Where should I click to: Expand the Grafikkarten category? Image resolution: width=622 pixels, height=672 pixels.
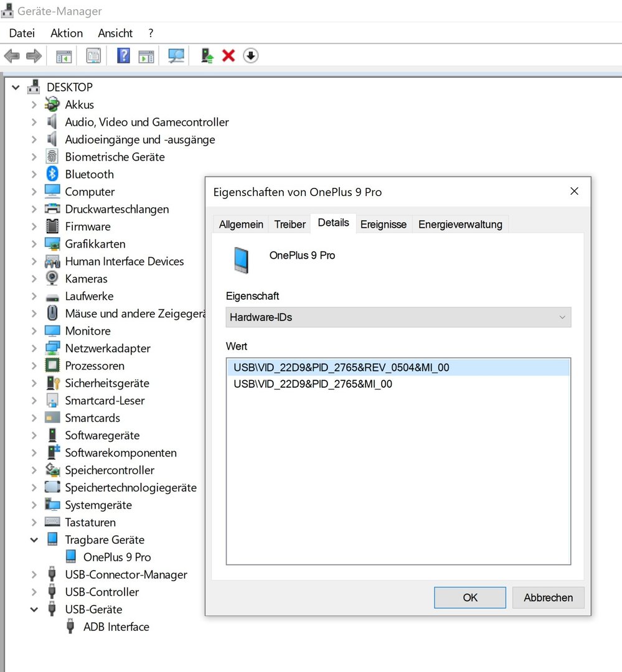point(34,244)
